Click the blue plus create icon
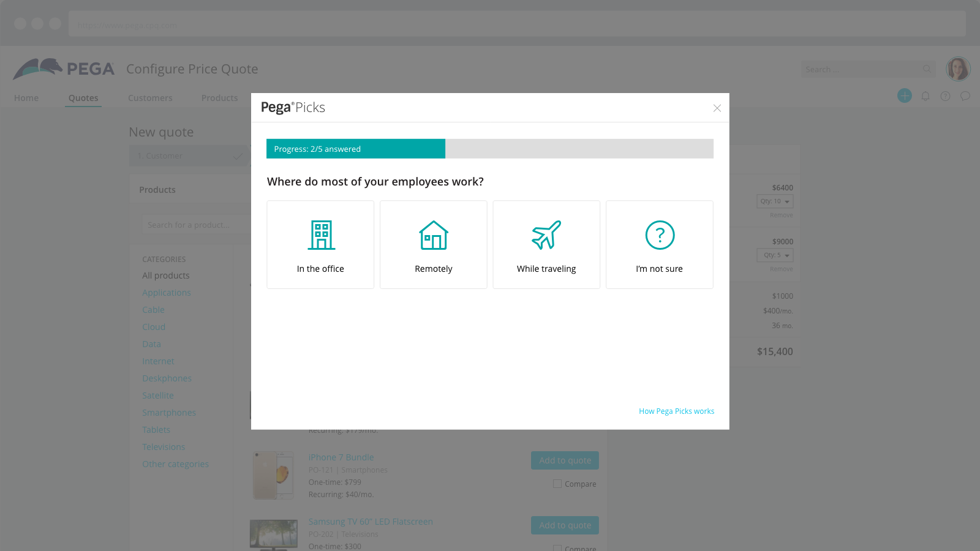Viewport: 980px width, 551px height. [905, 96]
